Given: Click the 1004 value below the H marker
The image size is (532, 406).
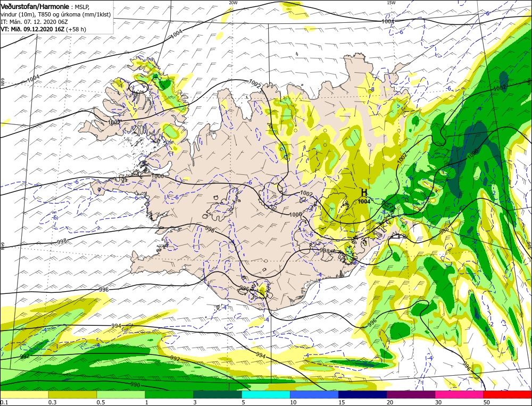Looking at the screenshot, I should click(364, 201).
